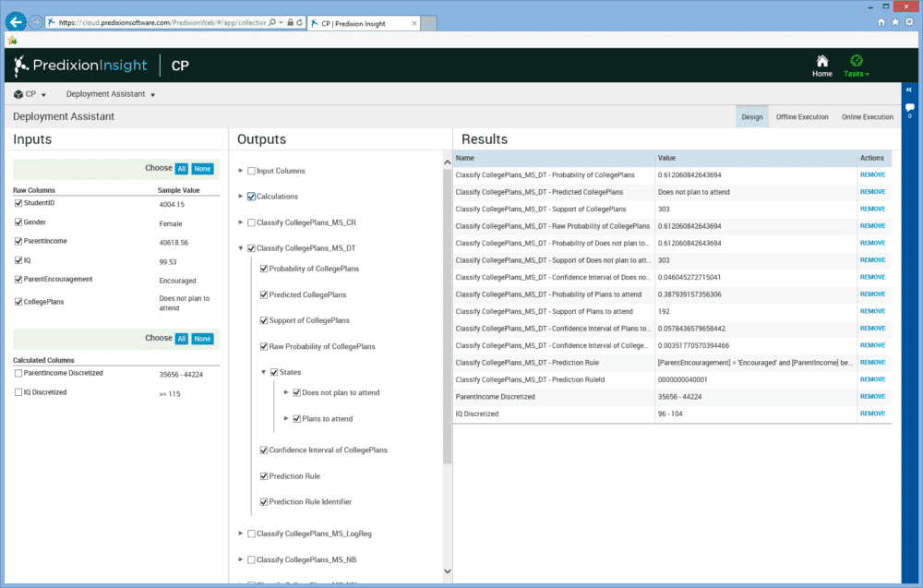Click the refresh icon in address bar
Image resolution: width=923 pixels, height=588 pixels.
click(300, 22)
